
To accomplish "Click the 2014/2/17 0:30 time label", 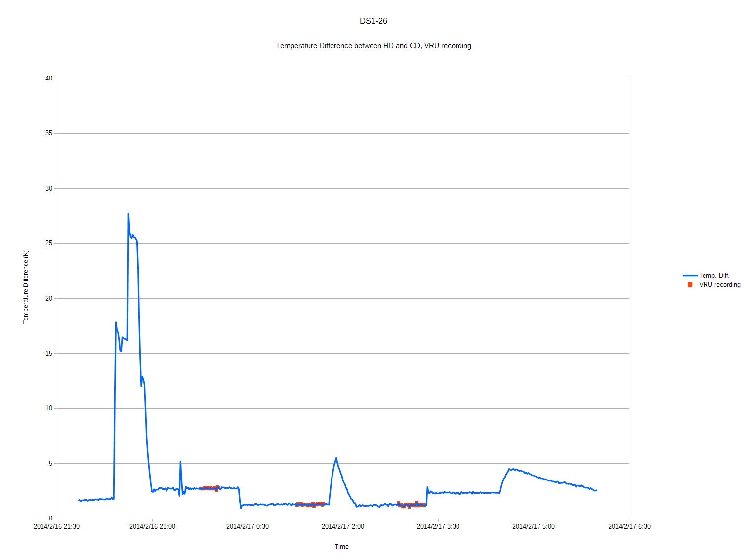I will (248, 527).
